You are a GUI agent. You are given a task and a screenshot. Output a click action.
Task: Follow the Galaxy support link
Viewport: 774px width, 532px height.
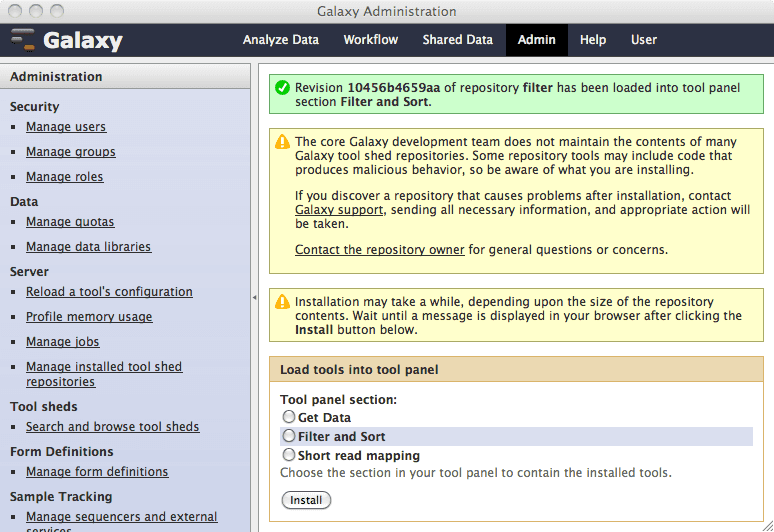click(339, 210)
